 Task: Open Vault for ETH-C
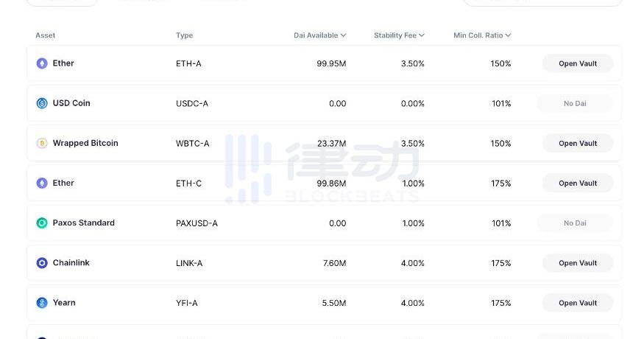tap(578, 183)
